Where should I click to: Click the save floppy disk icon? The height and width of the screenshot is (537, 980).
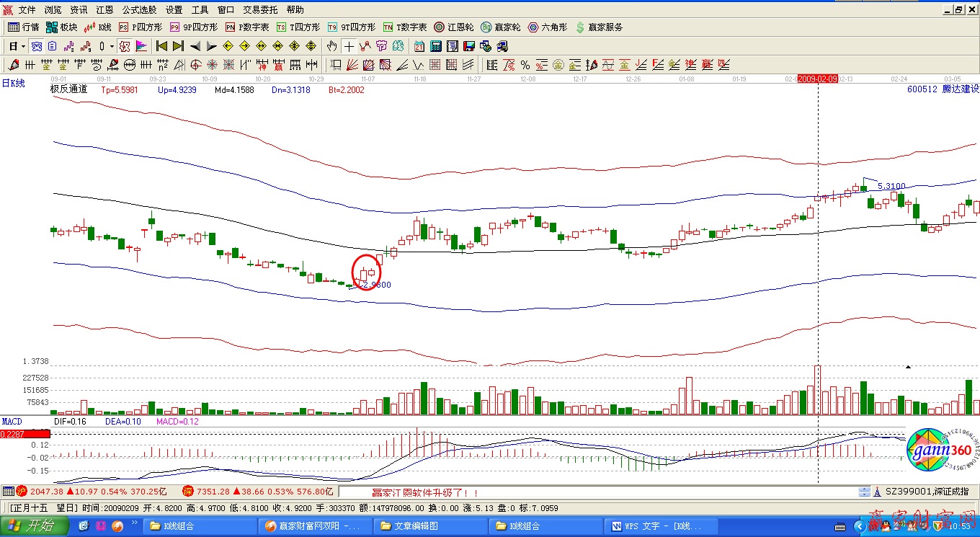pyautogui.click(x=469, y=46)
